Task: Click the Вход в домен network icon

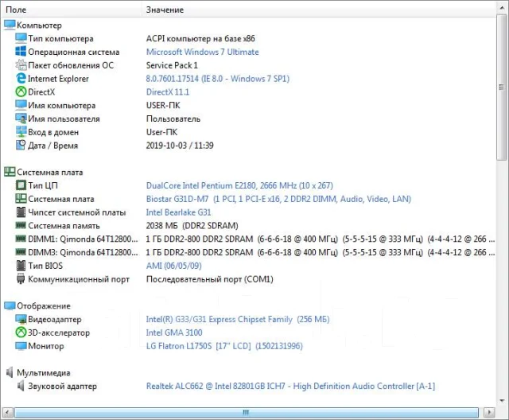Action: [21, 132]
